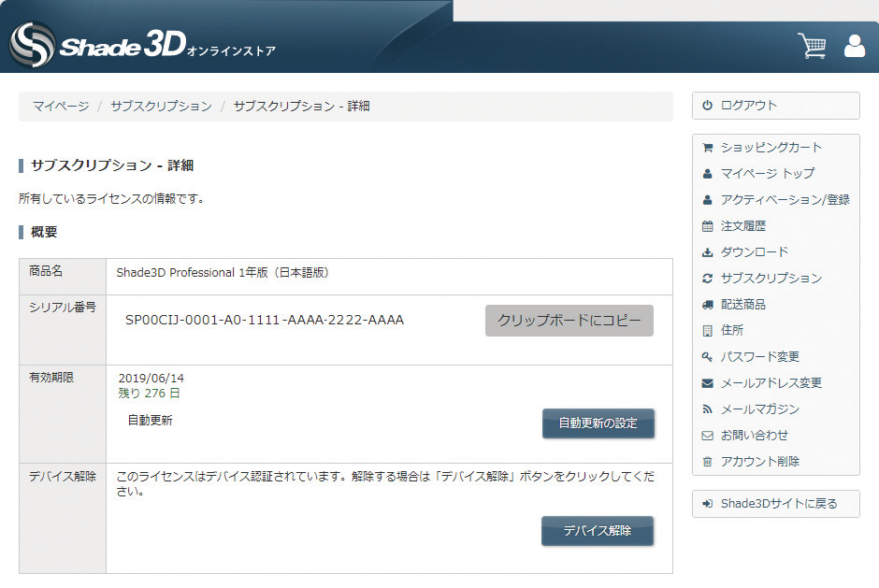Click the Shade3D logo emblem
Viewport: 879px width, 588px height.
32,44
